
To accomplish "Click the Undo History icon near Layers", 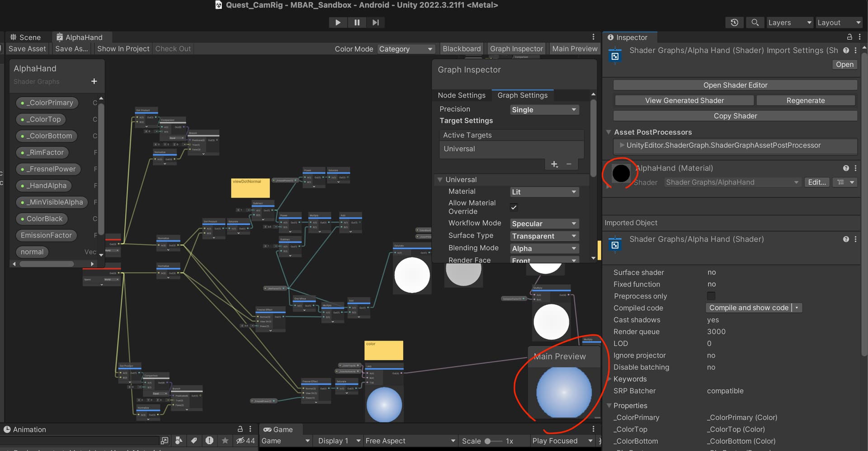I will pos(734,22).
